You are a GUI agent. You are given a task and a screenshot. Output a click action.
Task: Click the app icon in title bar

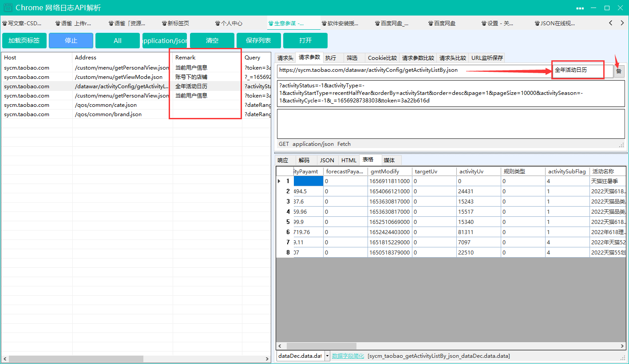click(x=8, y=8)
